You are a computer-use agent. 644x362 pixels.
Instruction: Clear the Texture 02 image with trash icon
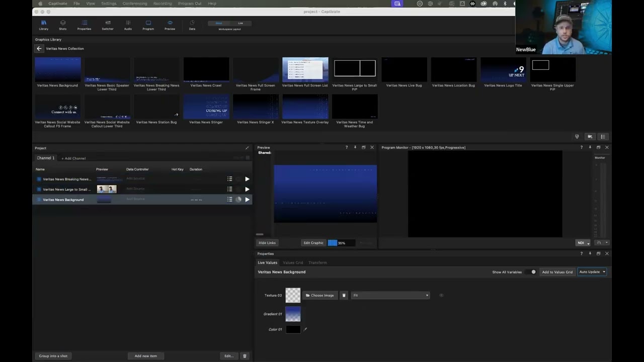point(344,295)
